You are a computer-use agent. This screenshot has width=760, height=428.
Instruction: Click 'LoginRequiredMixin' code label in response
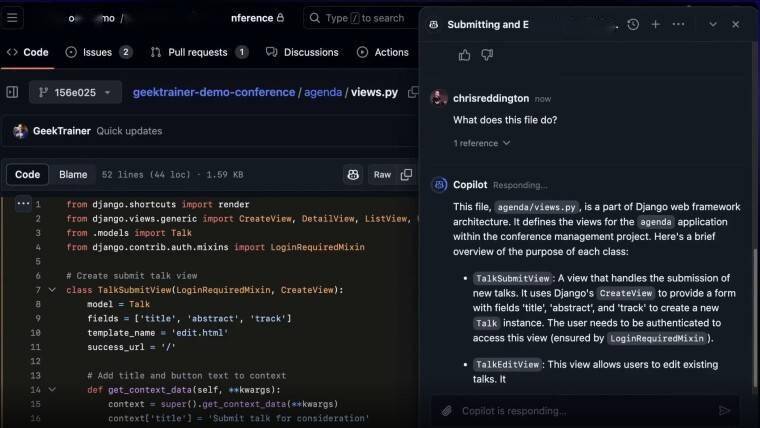coord(657,339)
